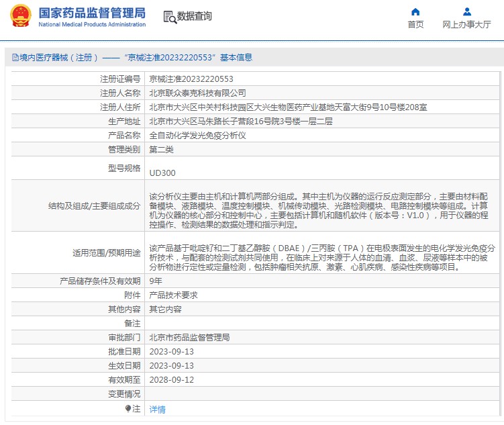Click the document icon before 境内医疗器械
The height and width of the screenshot is (425, 504).
[15, 58]
